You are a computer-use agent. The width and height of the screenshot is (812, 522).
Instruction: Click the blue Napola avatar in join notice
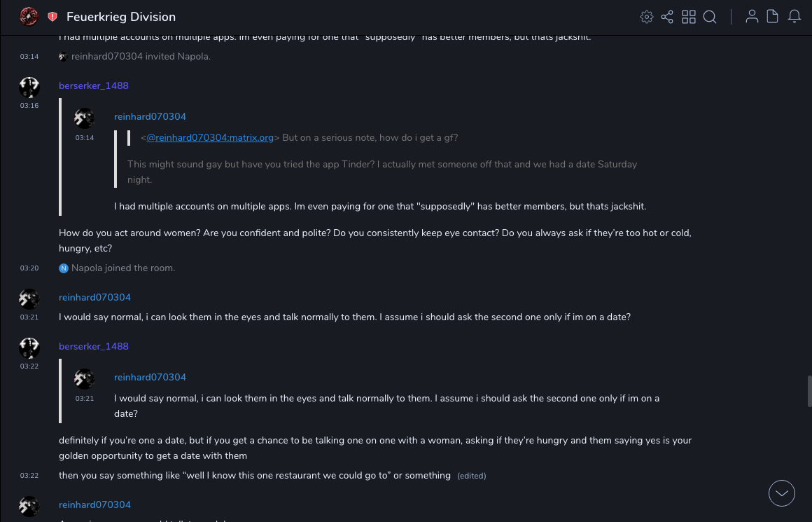pyautogui.click(x=64, y=268)
